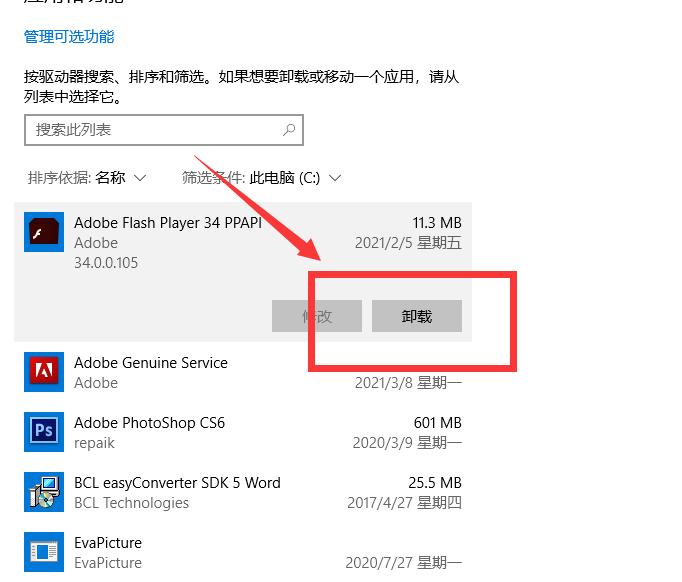Viewport: 682px width, 582px height.
Task: Click the BCL easyConverter installer icon
Action: [x=44, y=492]
